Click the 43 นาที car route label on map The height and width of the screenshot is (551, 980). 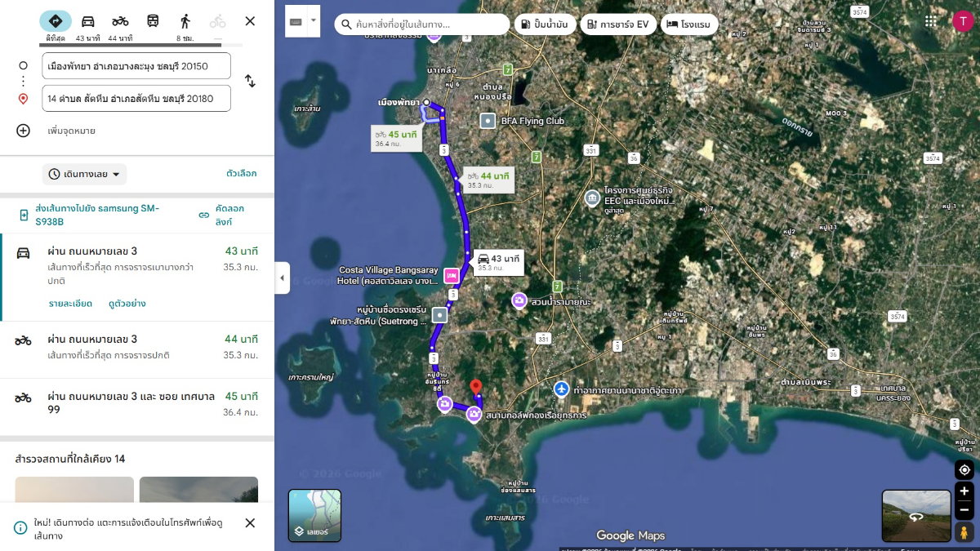click(497, 262)
